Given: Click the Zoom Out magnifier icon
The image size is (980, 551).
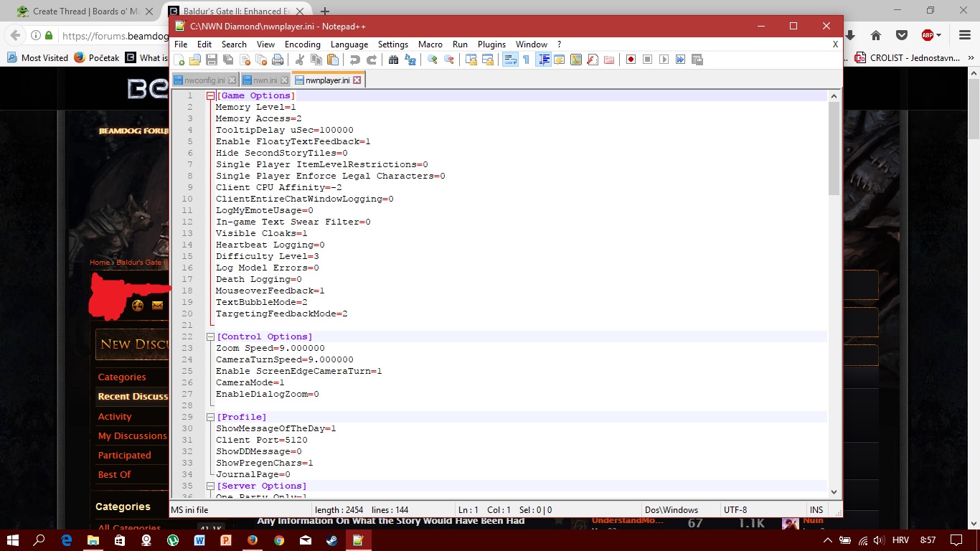Looking at the screenshot, I should click(449, 60).
